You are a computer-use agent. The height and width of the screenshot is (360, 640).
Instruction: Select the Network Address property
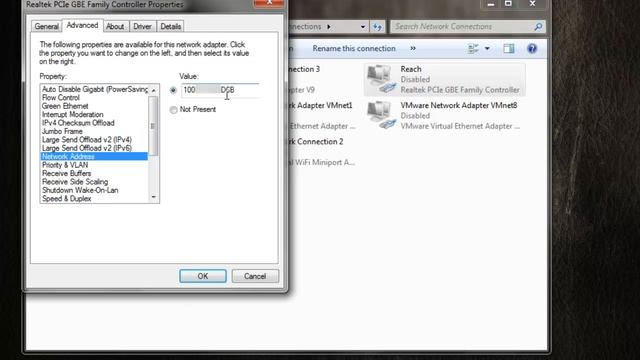click(94, 156)
